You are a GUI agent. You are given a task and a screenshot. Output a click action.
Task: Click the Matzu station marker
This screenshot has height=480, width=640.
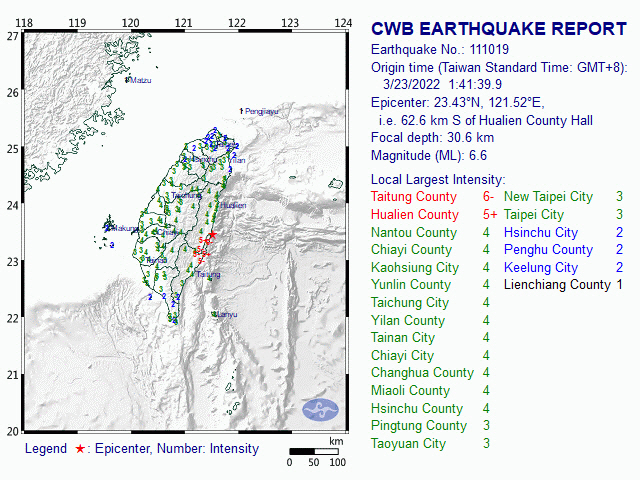point(129,80)
